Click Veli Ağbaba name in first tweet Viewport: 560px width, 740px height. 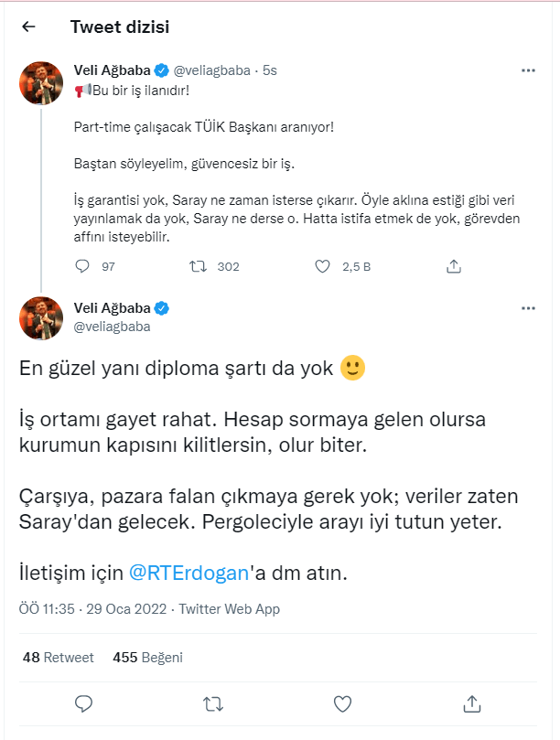coord(110,69)
